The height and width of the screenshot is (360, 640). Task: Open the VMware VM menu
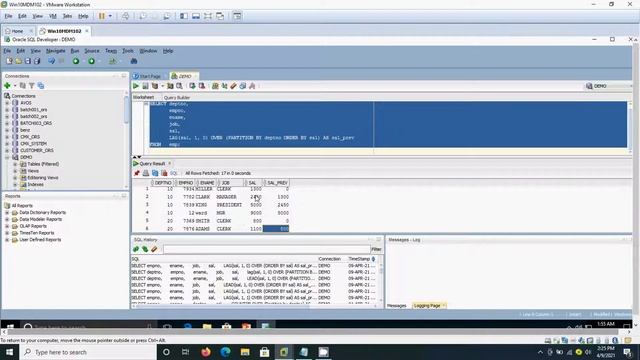point(53,16)
